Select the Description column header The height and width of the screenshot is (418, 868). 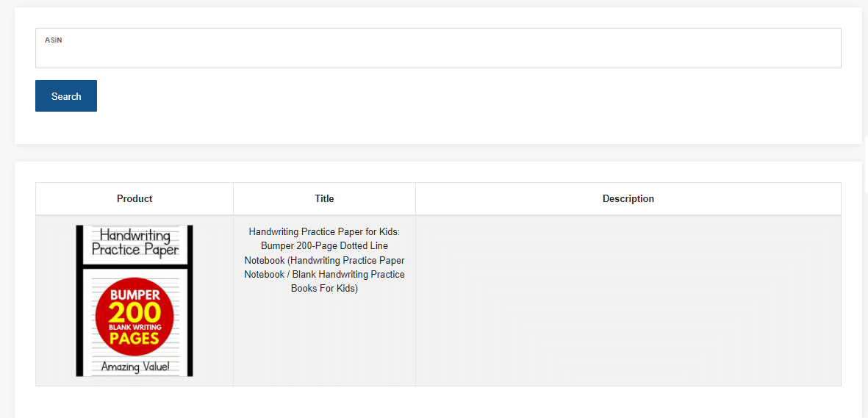coord(628,199)
